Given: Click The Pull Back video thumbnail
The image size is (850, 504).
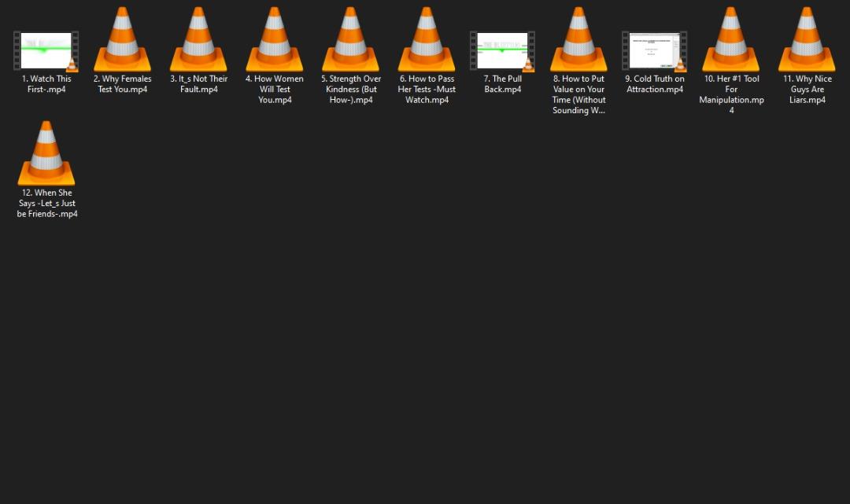Looking at the screenshot, I should tap(502, 50).
